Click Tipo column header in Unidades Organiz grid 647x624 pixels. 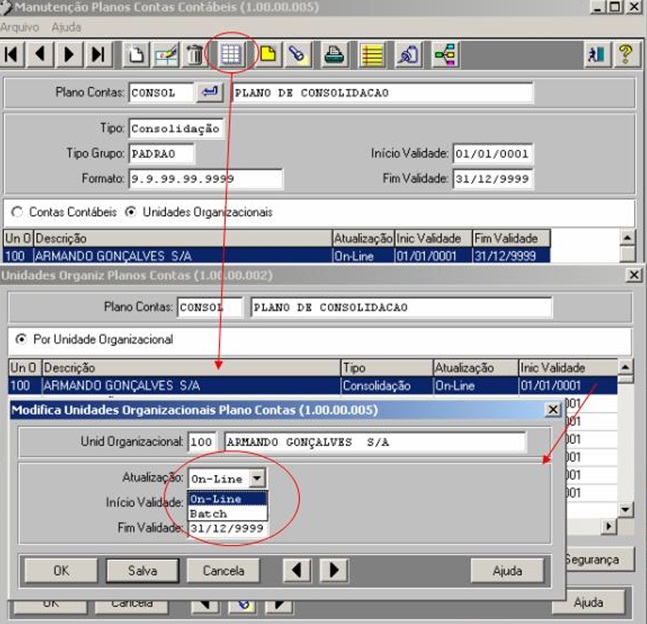click(387, 367)
